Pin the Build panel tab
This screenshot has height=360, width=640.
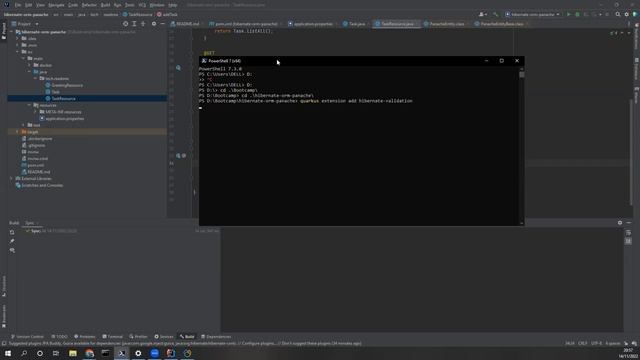pyautogui.click(x=12, y=241)
